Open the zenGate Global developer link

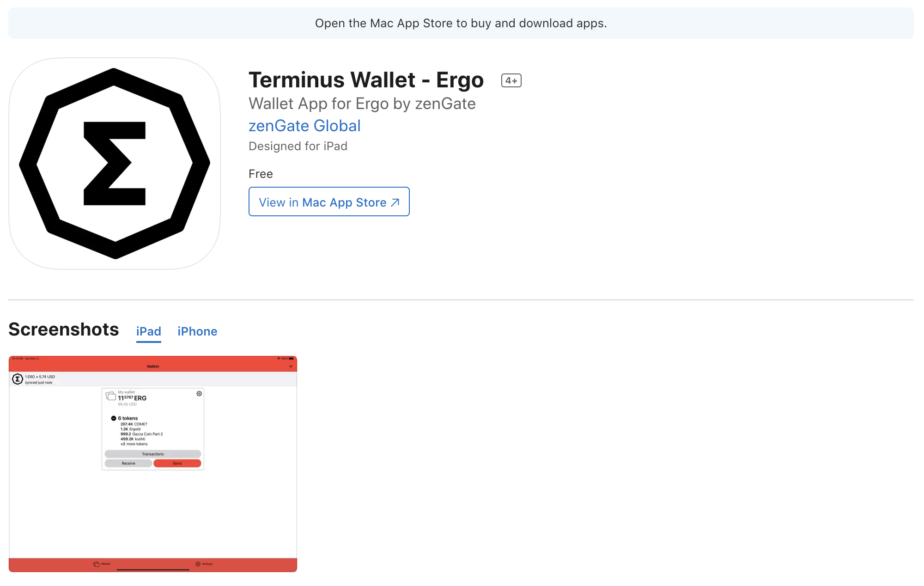304,126
